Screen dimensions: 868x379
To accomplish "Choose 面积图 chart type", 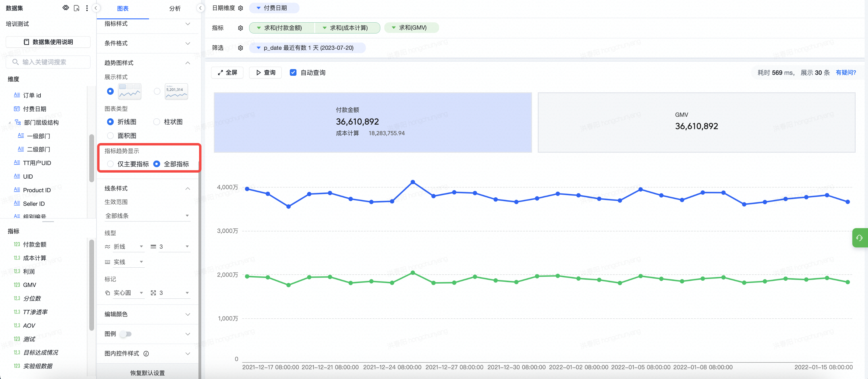I will tap(110, 135).
